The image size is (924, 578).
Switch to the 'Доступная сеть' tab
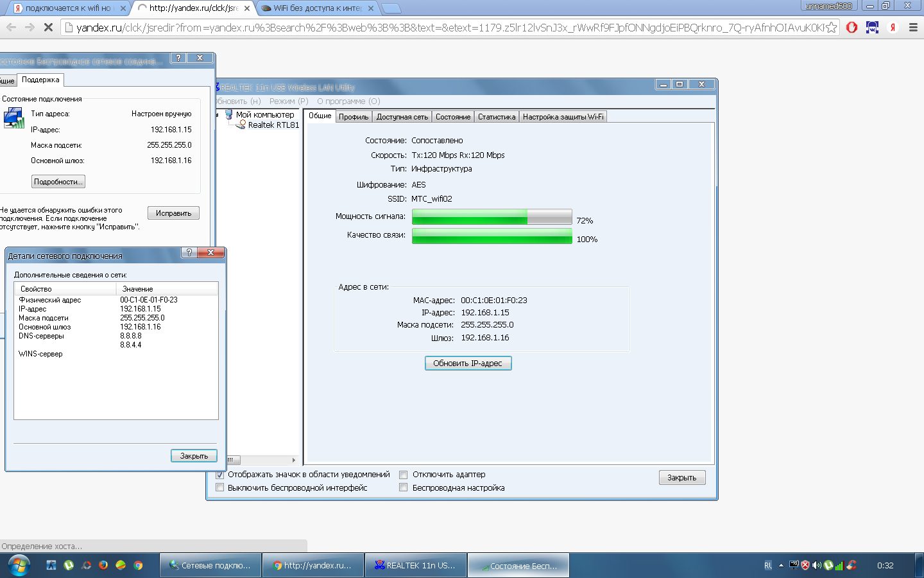[x=402, y=117]
